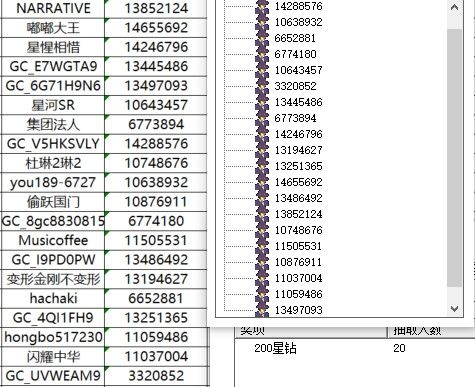
Task: Select the cell containing 13852124 in spreadsheet
Action: coord(156,8)
